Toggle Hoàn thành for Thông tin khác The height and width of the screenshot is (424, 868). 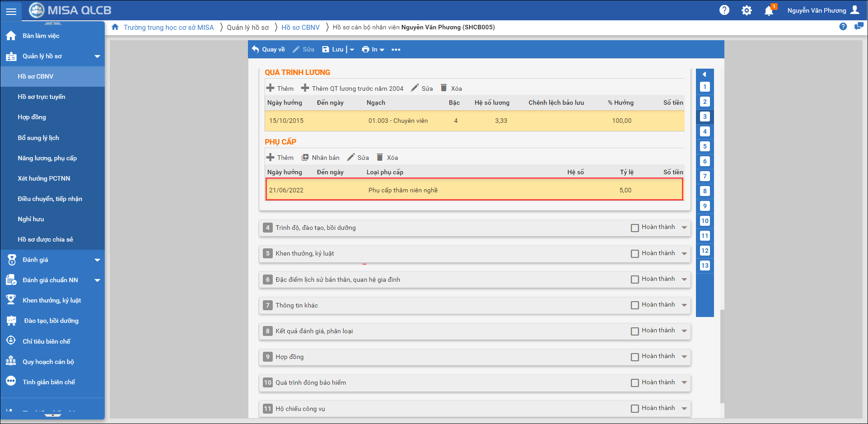coord(635,305)
